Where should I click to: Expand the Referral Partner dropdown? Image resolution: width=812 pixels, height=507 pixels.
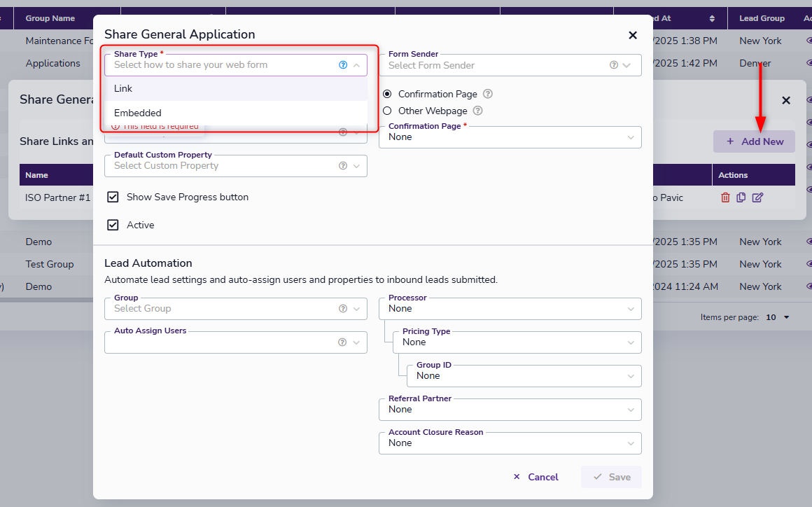pos(510,410)
